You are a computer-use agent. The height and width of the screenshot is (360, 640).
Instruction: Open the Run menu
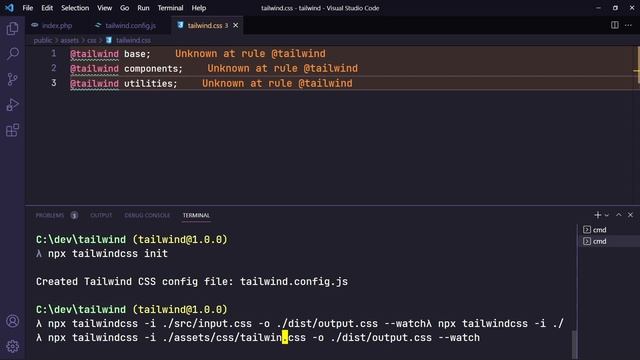(x=143, y=8)
